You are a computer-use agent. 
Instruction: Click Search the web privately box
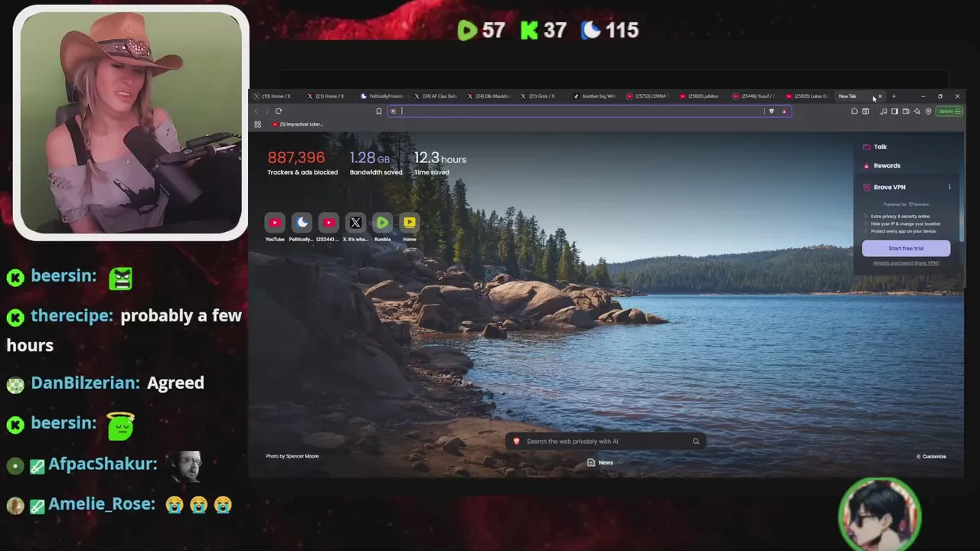pyautogui.click(x=605, y=441)
